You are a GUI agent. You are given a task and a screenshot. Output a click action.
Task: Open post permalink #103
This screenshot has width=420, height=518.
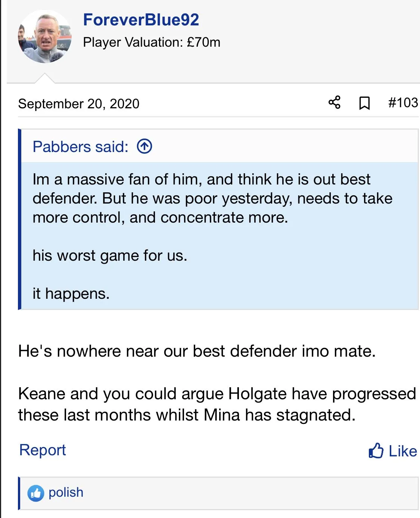(403, 103)
